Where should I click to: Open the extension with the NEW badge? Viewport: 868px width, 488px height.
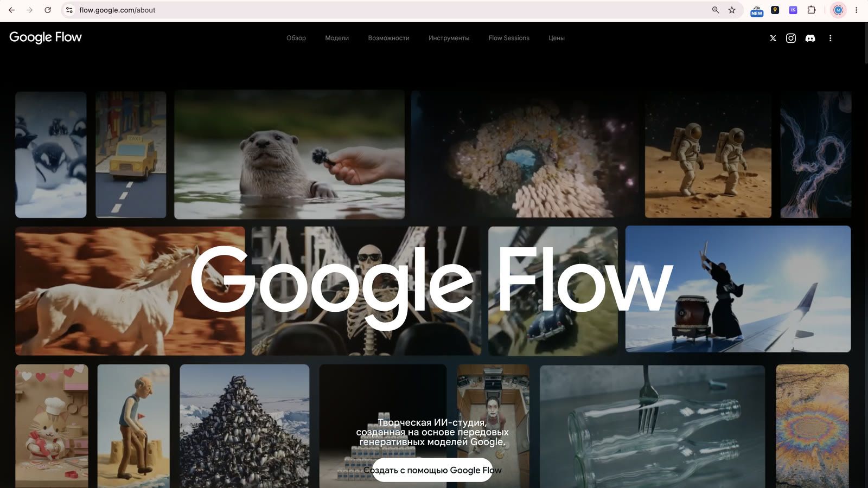(x=757, y=10)
